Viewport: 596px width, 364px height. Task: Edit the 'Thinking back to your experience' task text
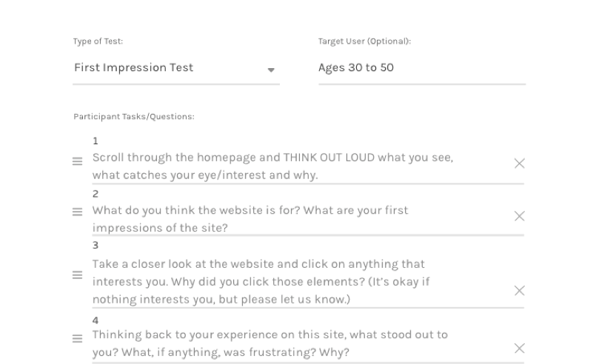tap(270, 343)
